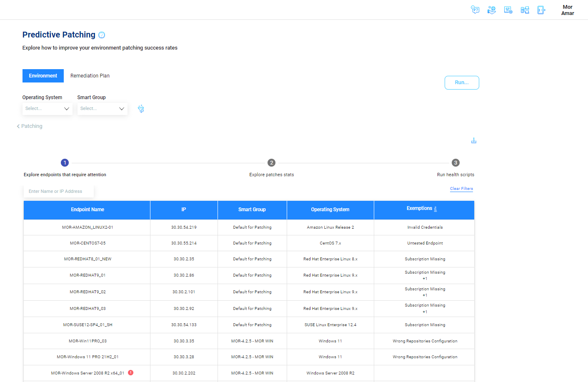Click the Enter Name or IP Address field
Screen dimensions: 588x382
58,191
